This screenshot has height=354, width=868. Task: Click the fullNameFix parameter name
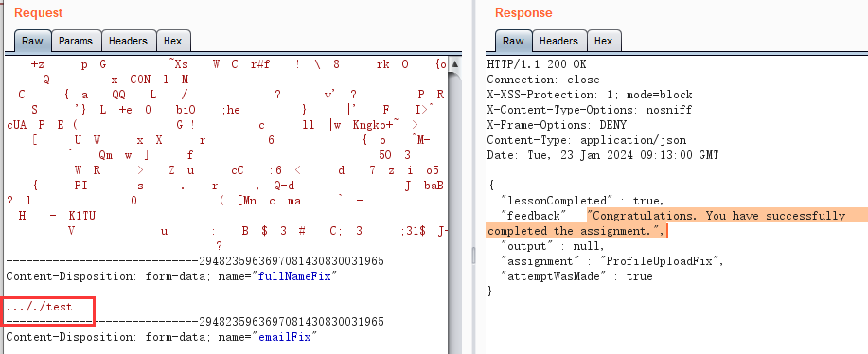coord(294,276)
